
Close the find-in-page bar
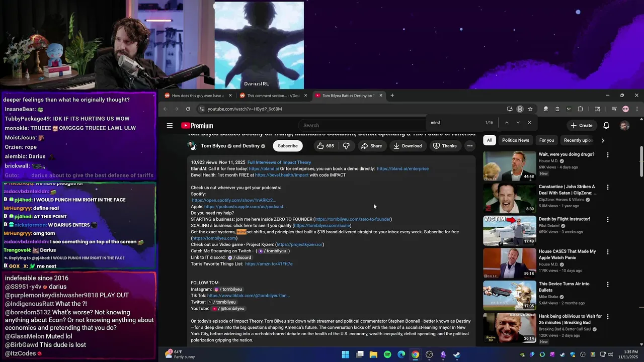(529, 122)
